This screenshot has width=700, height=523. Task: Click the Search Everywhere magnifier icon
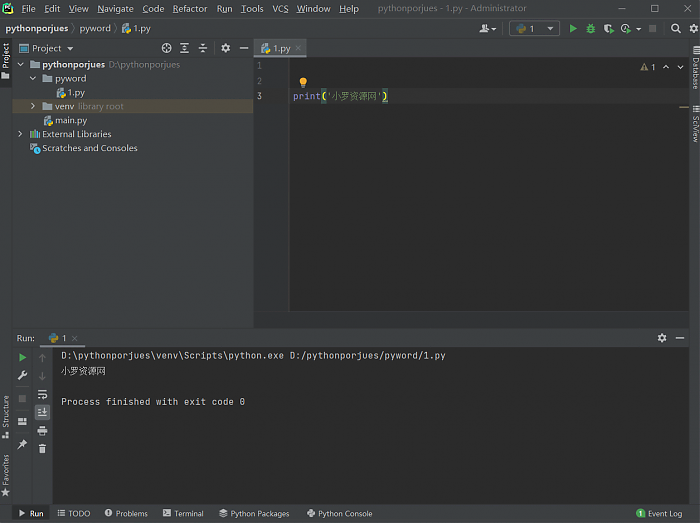pos(676,29)
